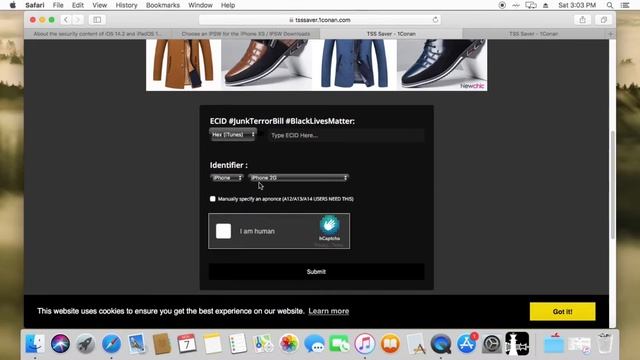Image resolution: width=640 pixels, height=360 pixels.
Task: Click the Spotlight search icon
Action: tap(609, 5)
